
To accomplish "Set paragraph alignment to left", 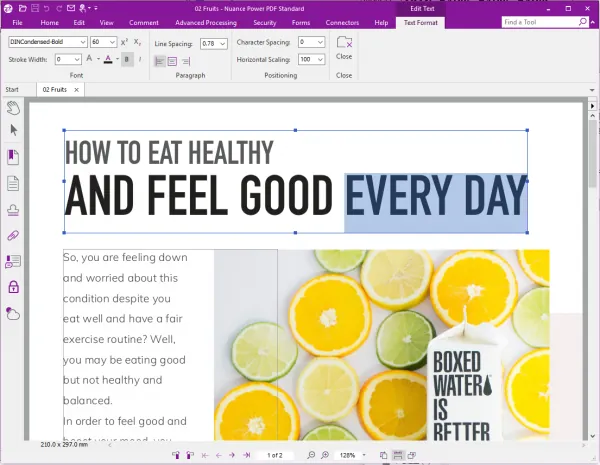I will (160, 61).
